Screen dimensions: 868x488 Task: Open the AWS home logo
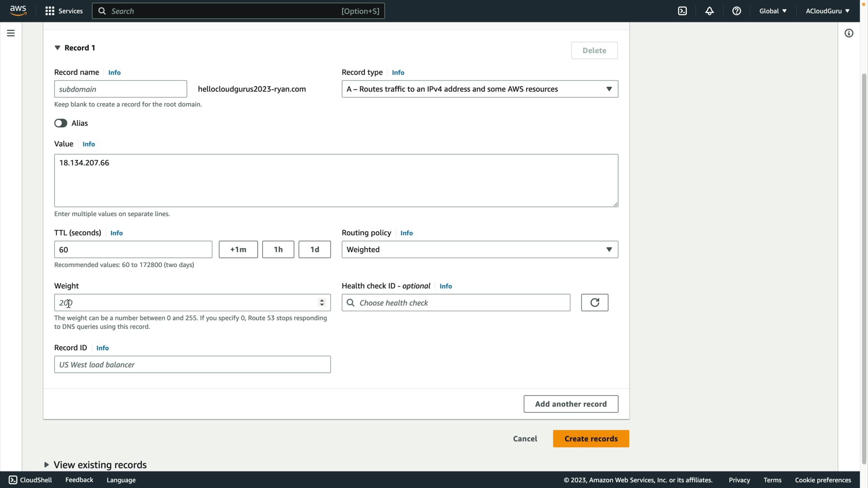coord(18,10)
